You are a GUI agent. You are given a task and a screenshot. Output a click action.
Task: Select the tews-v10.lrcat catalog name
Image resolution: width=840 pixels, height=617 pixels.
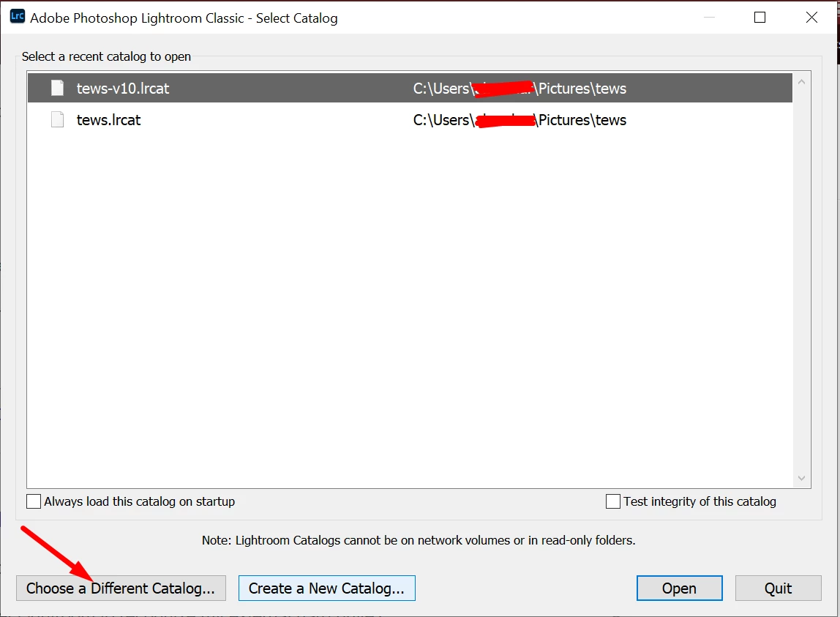pos(123,89)
